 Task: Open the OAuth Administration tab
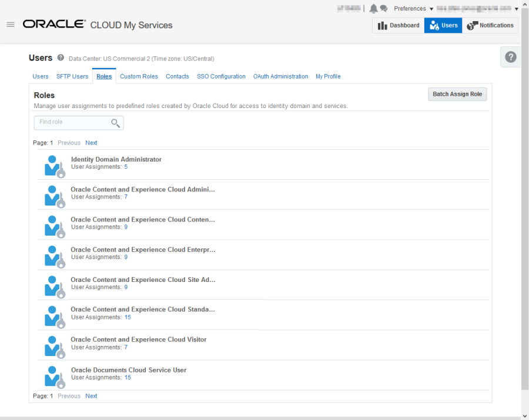coord(281,76)
